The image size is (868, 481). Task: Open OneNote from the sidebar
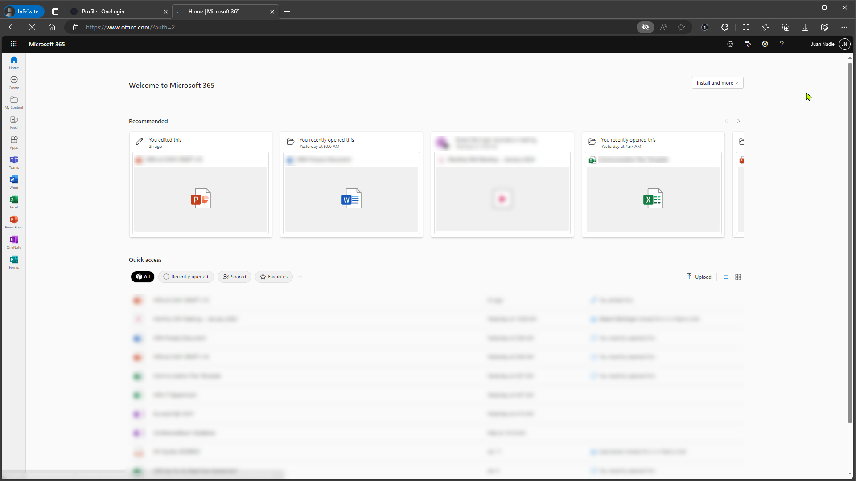pos(14,242)
